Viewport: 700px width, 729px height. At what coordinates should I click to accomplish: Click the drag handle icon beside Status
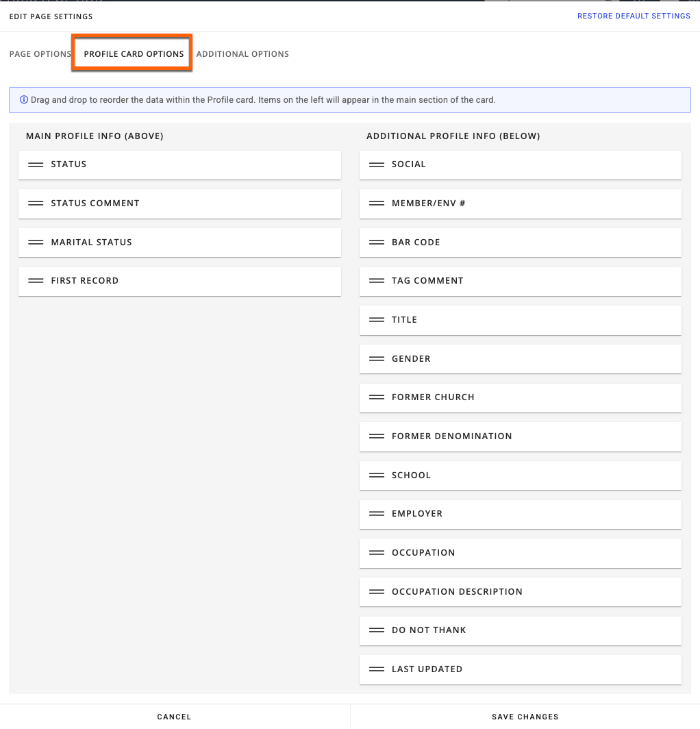coord(36,165)
